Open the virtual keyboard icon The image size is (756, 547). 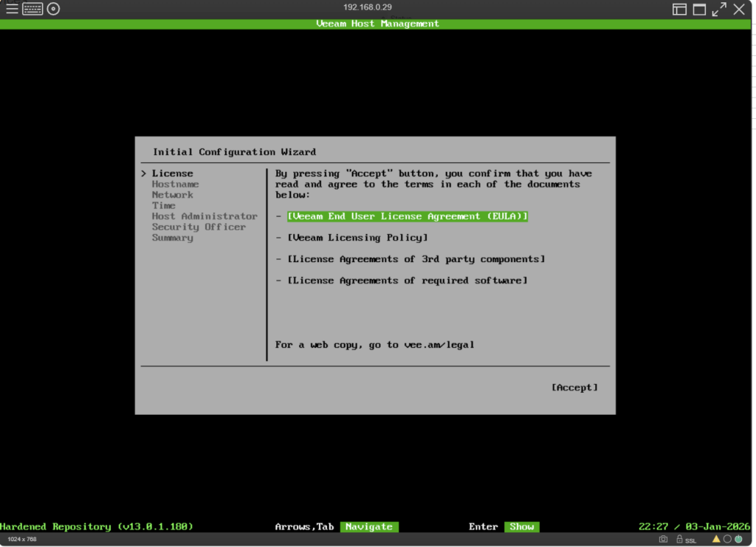coord(32,9)
